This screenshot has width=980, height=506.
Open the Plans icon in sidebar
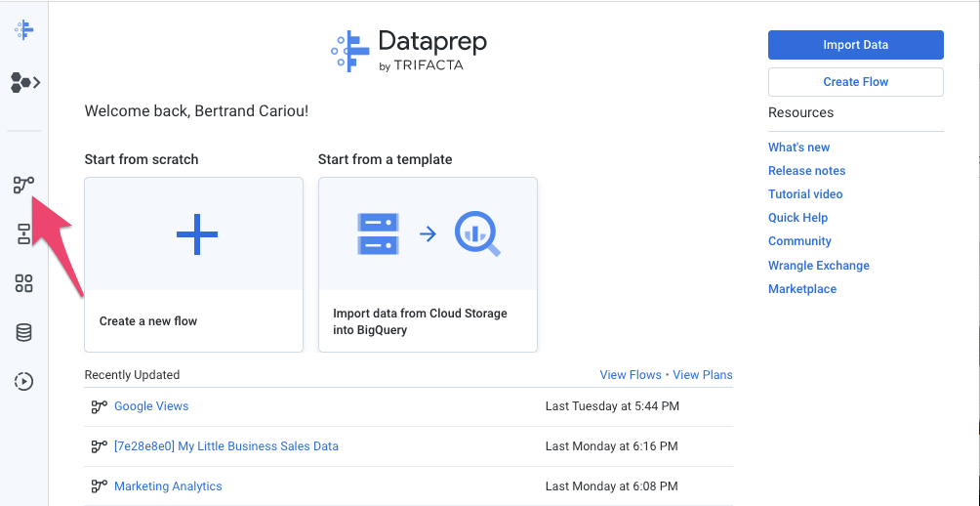[x=24, y=233]
